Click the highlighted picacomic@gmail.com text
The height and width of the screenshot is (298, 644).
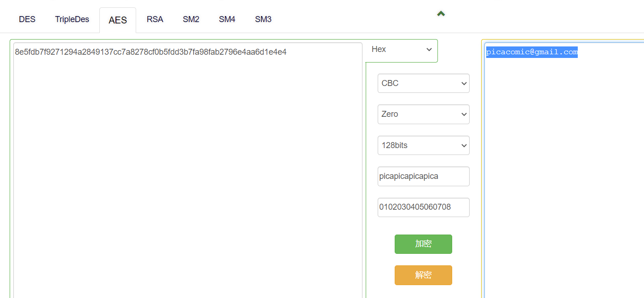(532, 52)
